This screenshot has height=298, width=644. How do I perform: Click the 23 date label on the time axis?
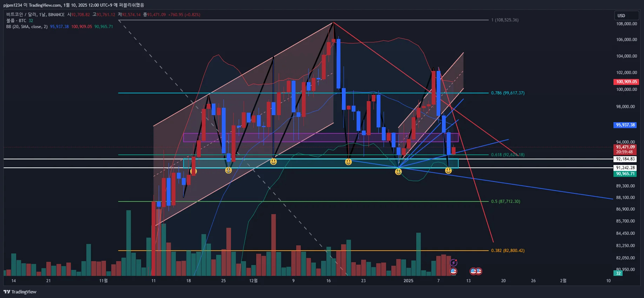(x=363, y=281)
